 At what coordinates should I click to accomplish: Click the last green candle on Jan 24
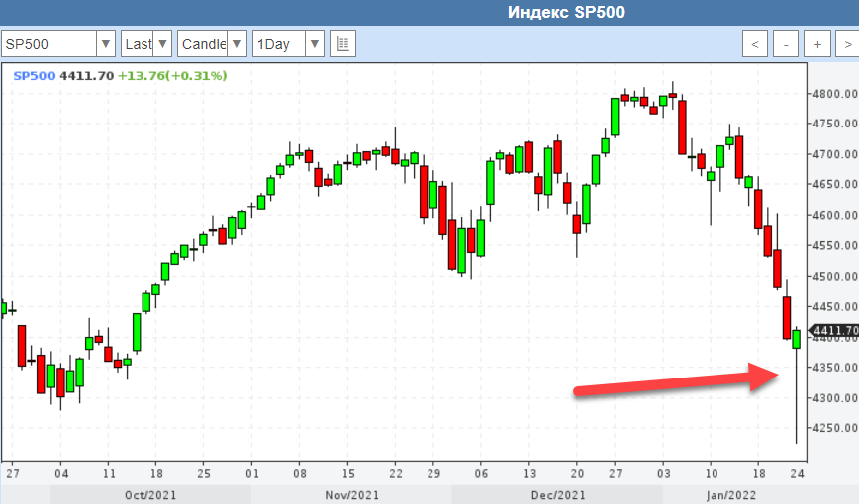(797, 339)
